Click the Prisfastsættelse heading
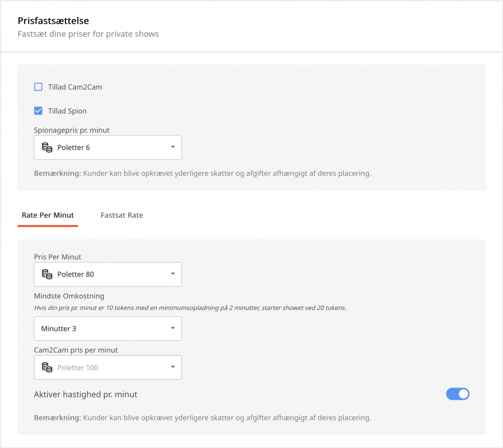503x448 pixels. point(53,21)
